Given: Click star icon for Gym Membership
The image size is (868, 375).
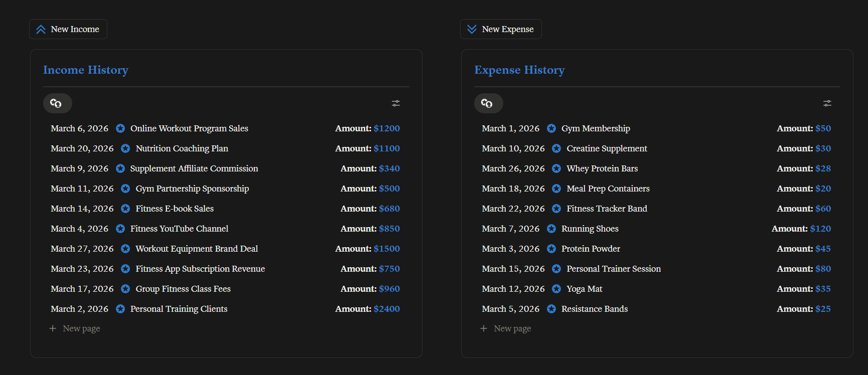Looking at the screenshot, I should click(551, 128).
